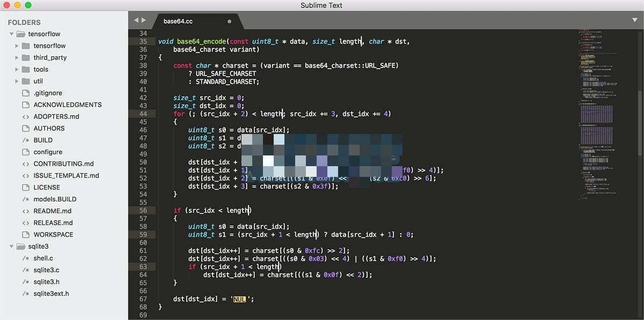Open the README.md file

click(53, 211)
